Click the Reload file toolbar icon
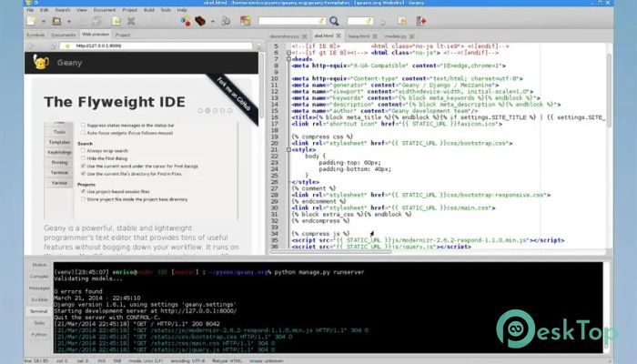Image resolution: width=637 pixels, height=364 pixels. click(x=116, y=21)
